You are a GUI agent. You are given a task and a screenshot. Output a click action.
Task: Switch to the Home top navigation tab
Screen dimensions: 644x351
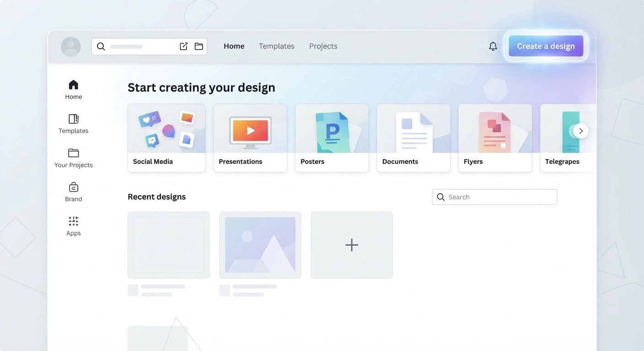click(234, 46)
